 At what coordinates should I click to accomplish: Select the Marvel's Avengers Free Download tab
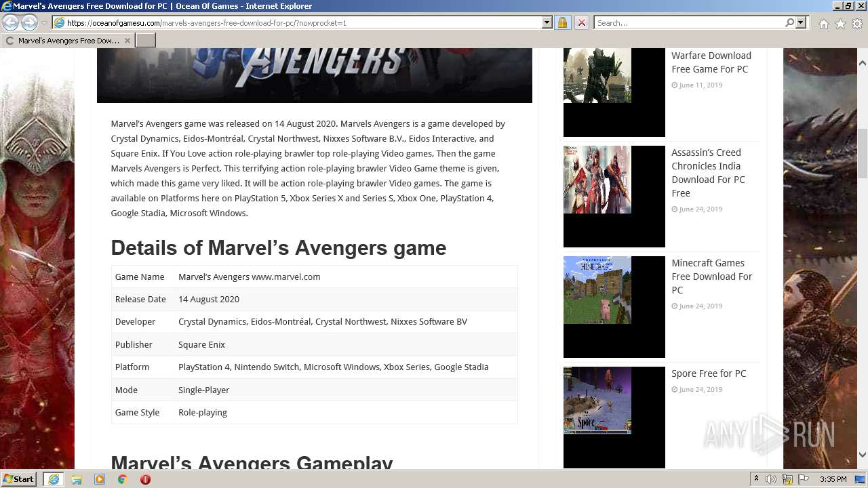(68, 41)
